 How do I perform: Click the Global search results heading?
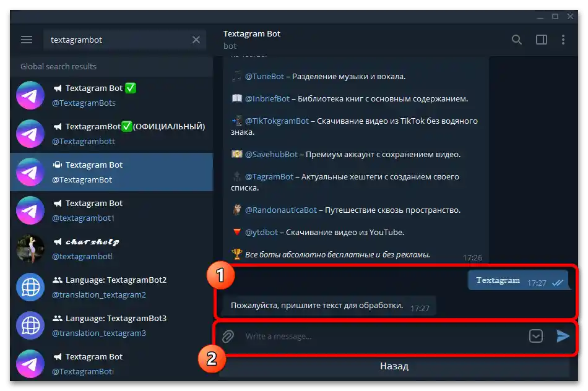pos(59,66)
